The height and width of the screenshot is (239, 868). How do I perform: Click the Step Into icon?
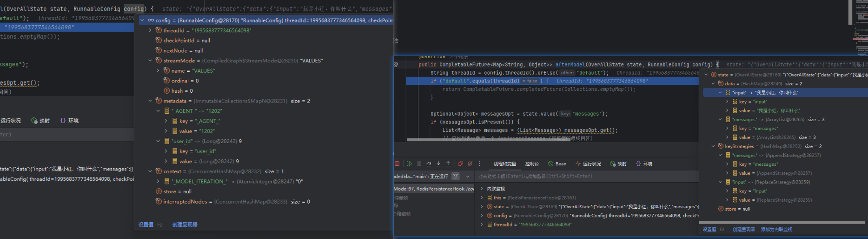[438, 164]
